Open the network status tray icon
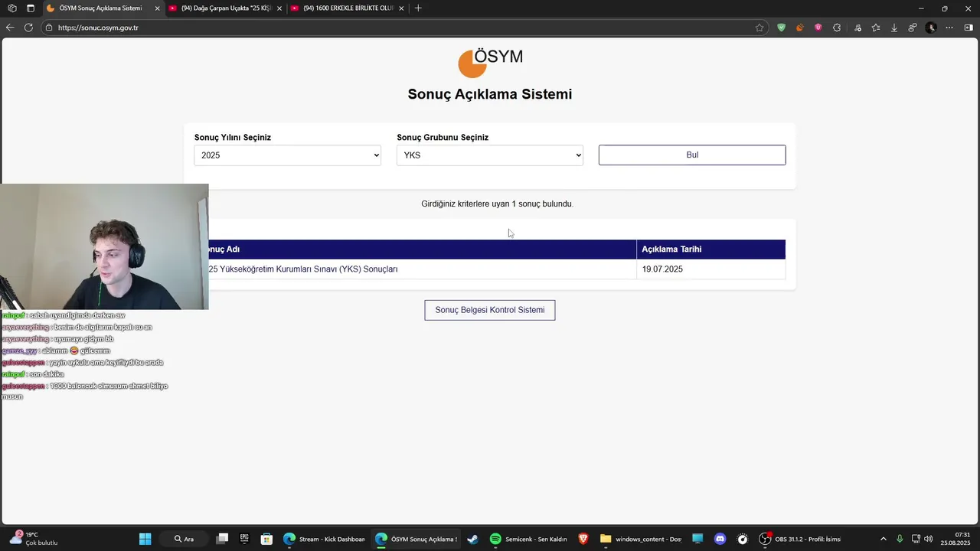This screenshot has height=551, width=980. (x=915, y=539)
